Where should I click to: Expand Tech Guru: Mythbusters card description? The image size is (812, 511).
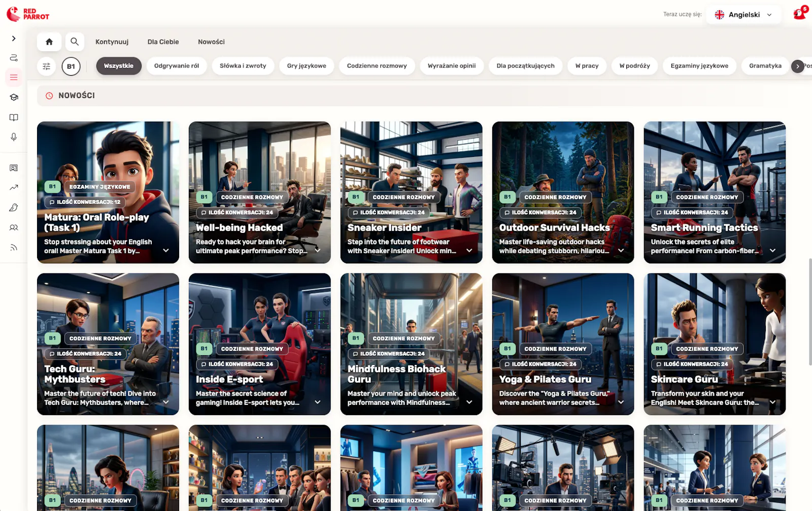[166, 402]
